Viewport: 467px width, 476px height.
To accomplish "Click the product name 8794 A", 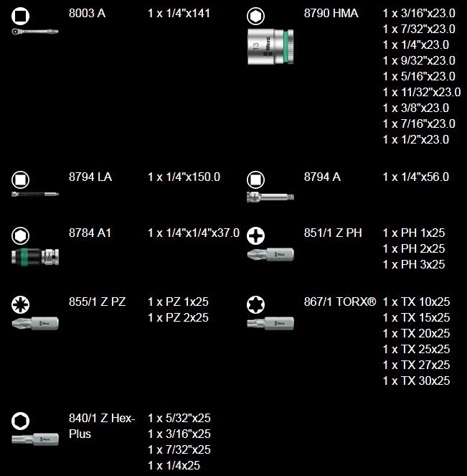I will [x=322, y=177].
